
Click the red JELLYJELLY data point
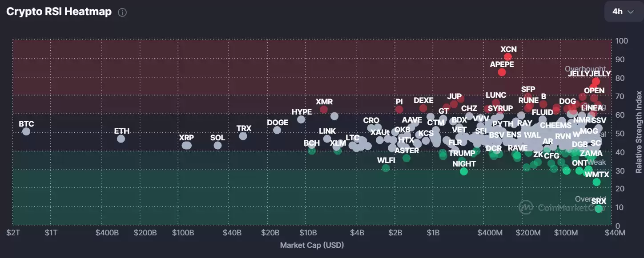[x=596, y=81]
